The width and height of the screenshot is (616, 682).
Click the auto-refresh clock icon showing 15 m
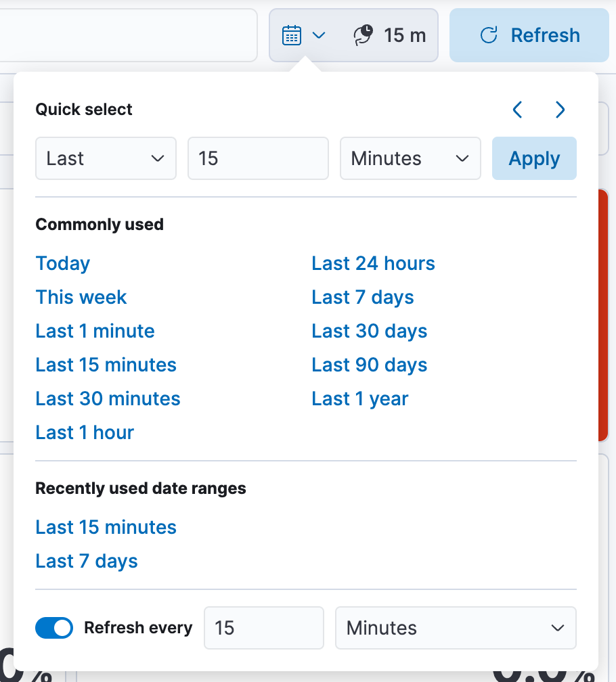pos(364,35)
